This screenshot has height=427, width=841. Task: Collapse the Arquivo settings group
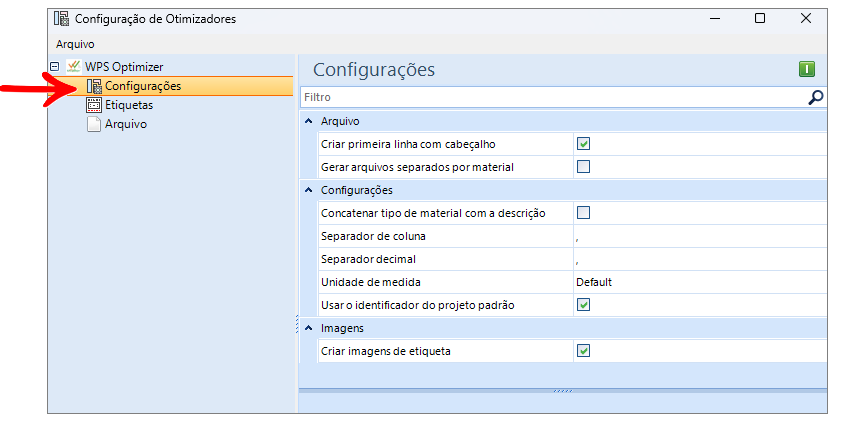click(x=308, y=121)
